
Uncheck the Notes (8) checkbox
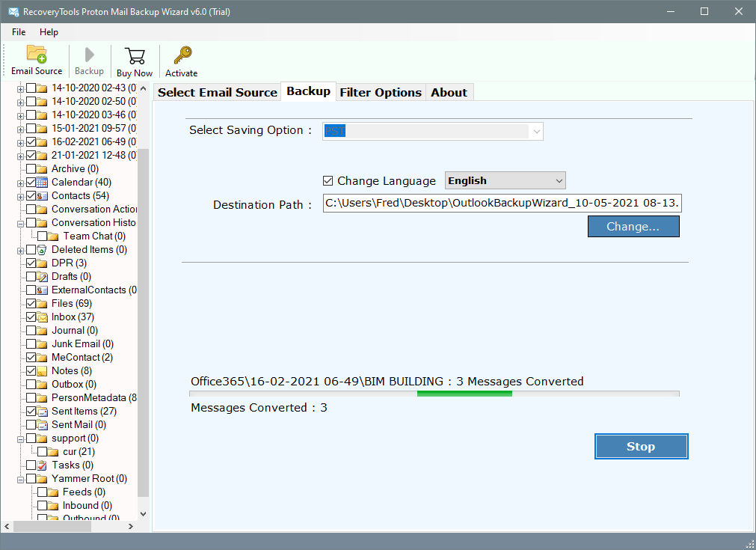31,371
